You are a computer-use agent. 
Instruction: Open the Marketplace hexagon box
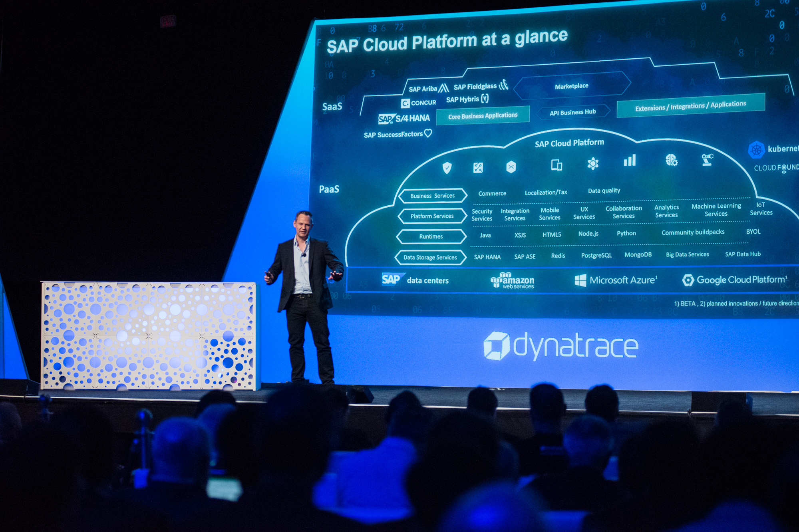(572, 86)
